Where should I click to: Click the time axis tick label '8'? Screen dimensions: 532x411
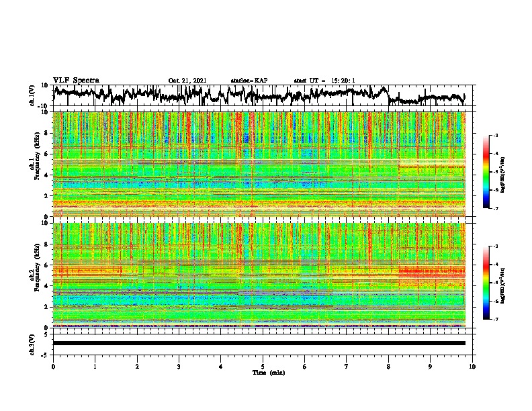(388, 367)
